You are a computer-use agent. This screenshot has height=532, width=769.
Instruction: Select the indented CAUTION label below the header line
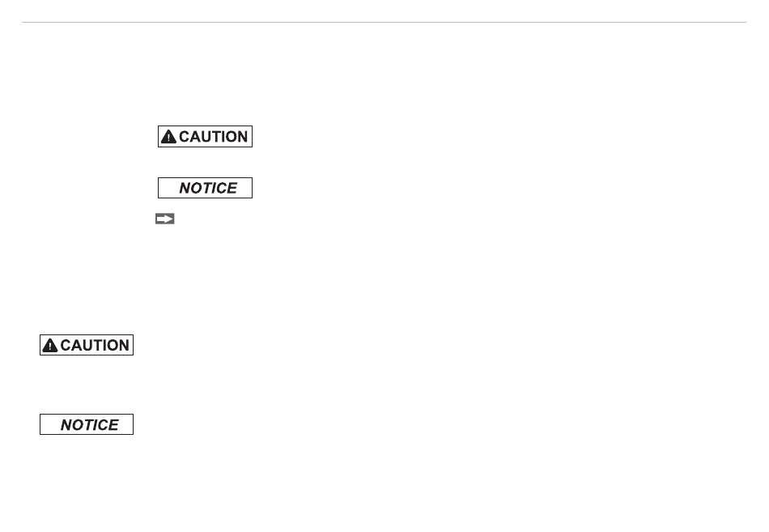205,136
